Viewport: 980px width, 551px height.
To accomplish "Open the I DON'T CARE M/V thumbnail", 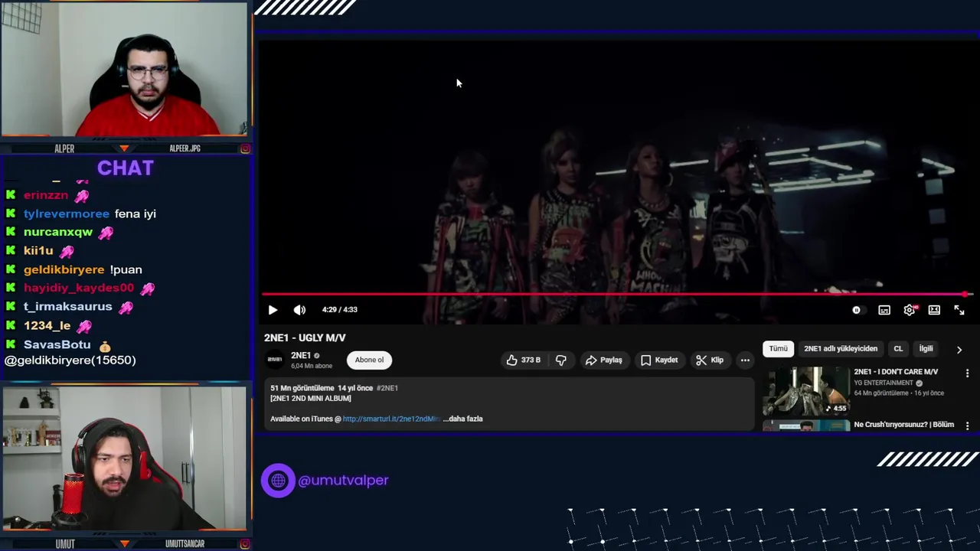I will (x=806, y=390).
